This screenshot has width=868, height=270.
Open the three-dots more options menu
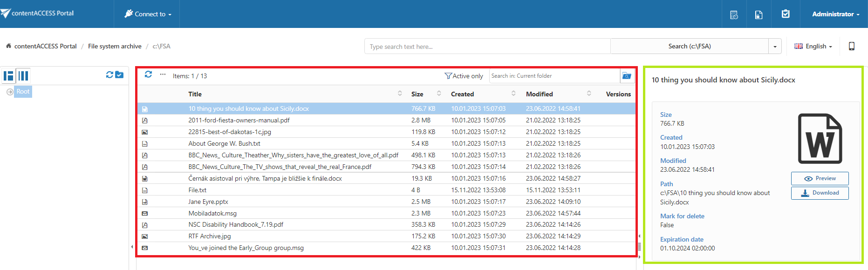(163, 74)
